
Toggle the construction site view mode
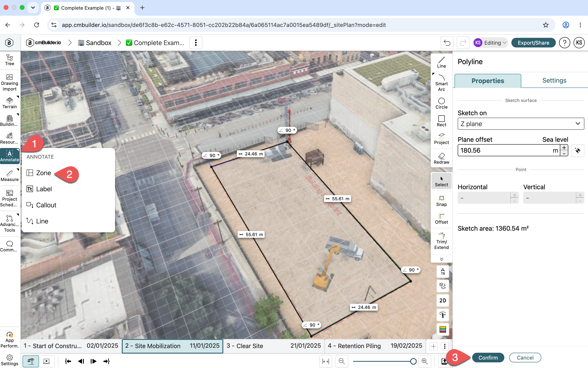coord(31,361)
